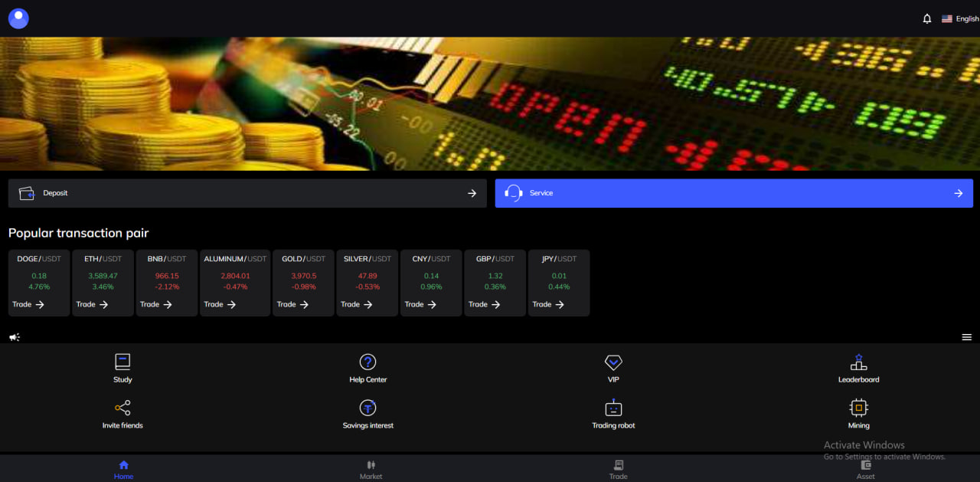This screenshot has height=482, width=980.
Task: Open the Help Center question icon
Action: pos(367,362)
